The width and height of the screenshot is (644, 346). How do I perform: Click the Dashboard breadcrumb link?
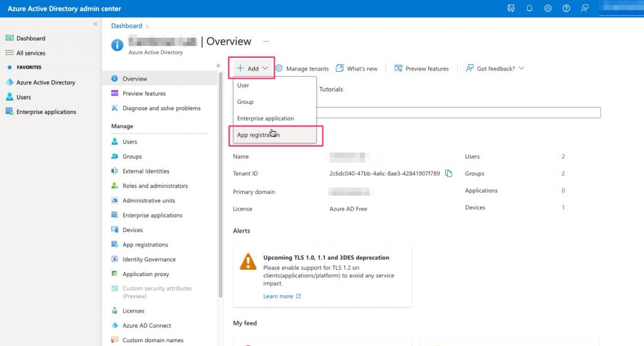coord(126,26)
